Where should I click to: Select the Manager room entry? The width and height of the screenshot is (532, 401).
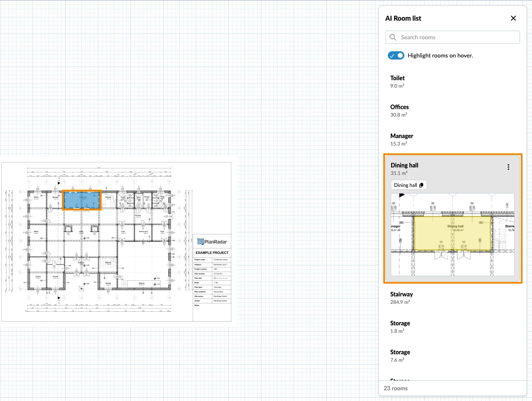pos(453,140)
